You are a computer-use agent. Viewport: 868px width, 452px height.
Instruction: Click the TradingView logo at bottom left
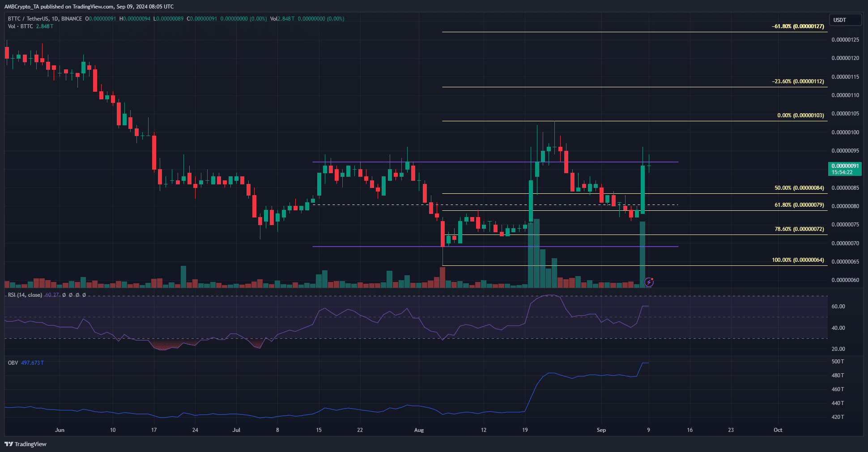click(x=26, y=444)
